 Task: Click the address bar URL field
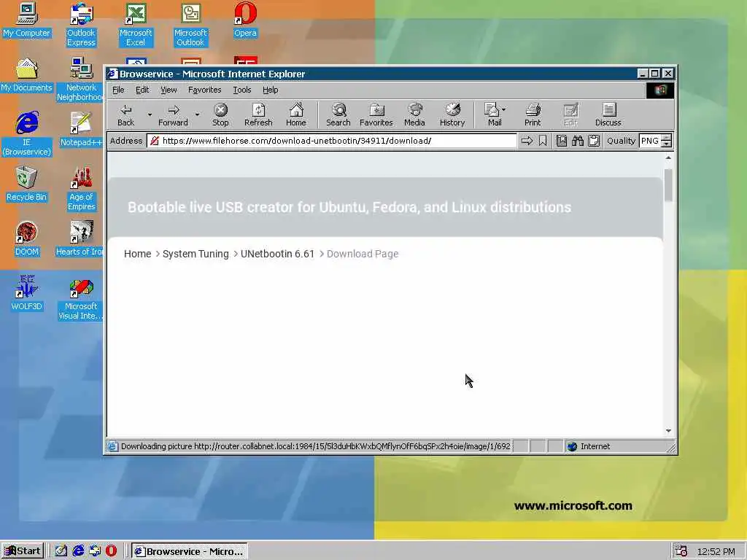332,141
